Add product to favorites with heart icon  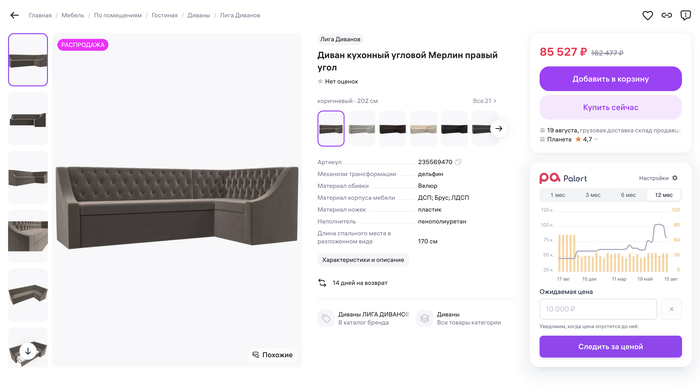[647, 16]
